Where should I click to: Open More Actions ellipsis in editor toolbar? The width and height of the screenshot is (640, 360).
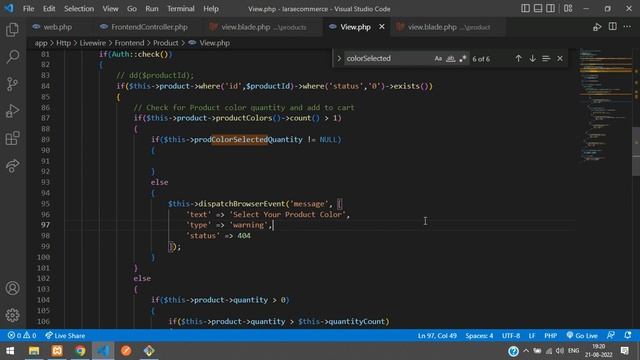point(627,27)
